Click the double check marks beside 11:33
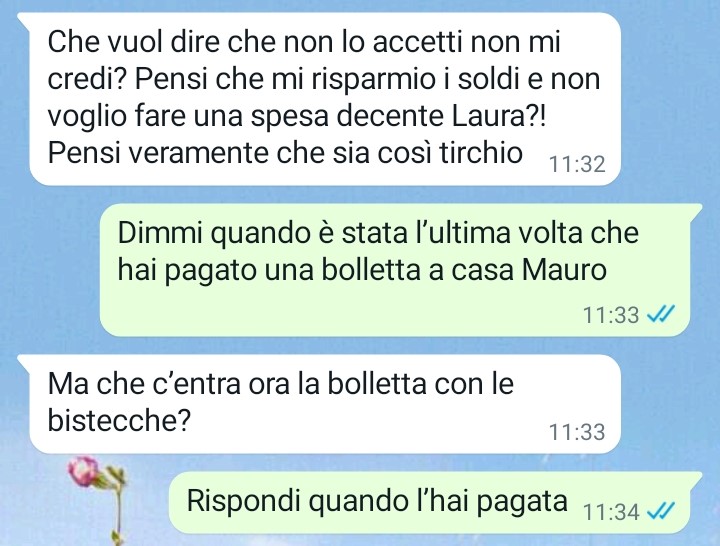Image resolution: width=720 pixels, height=546 pixels. 661,315
